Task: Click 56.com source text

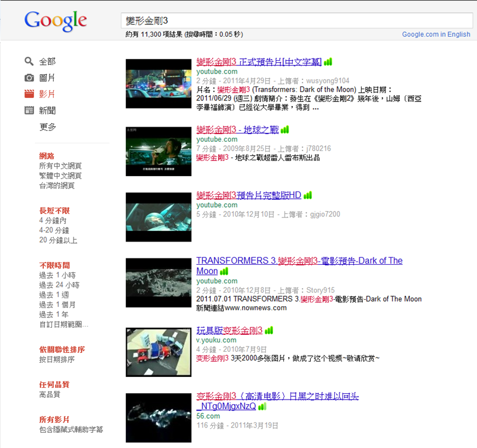Action: pos(208,416)
